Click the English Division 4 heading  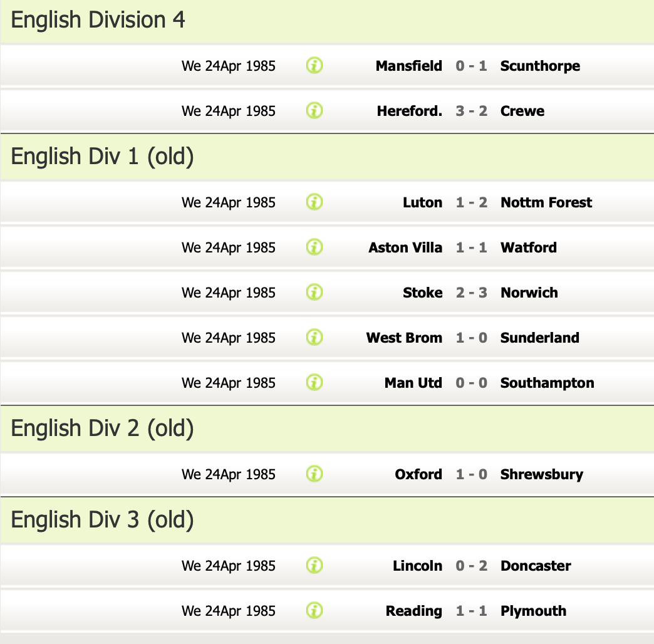coord(98,20)
